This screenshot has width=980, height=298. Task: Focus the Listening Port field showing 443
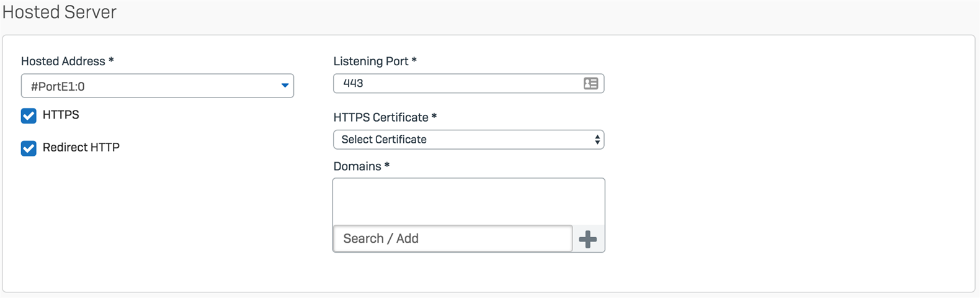tap(456, 83)
